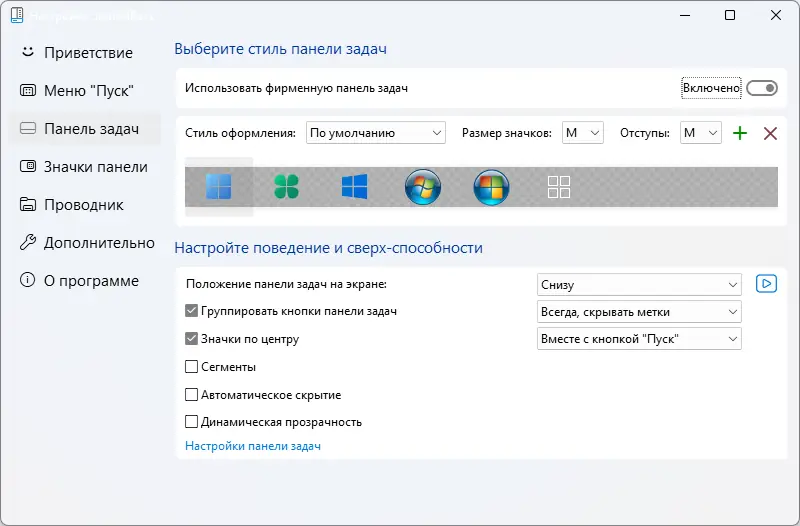Screen dimensions: 800x526
Task: Uncheck Группировать кнопки панели задач
Action: click(x=191, y=311)
